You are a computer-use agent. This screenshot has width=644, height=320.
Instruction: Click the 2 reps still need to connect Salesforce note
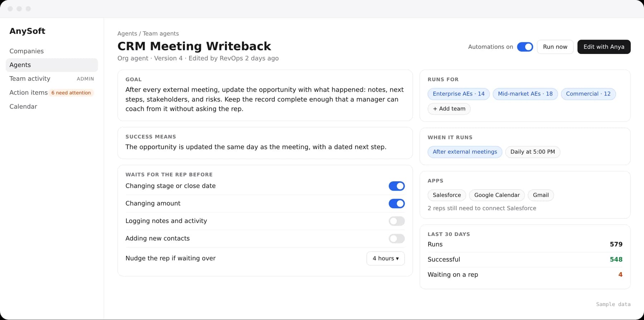(x=482, y=208)
